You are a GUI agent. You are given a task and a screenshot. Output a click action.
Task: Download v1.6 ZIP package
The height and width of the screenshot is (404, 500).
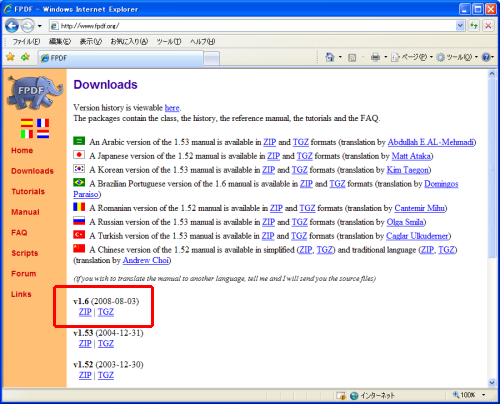point(85,312)
